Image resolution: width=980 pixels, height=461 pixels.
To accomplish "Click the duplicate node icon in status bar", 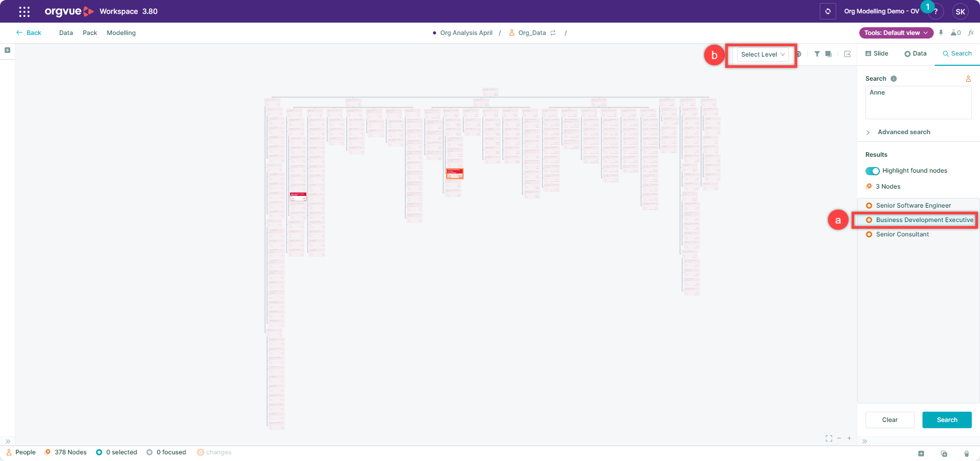I will [944, 453].
